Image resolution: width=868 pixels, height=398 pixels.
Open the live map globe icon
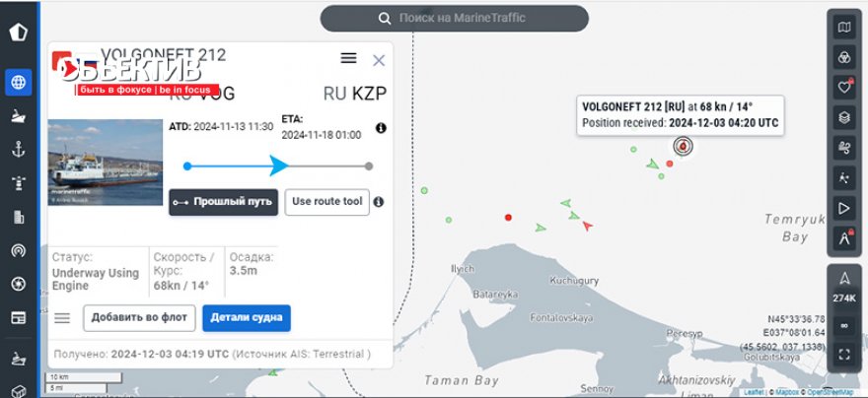tap(19, 83)
